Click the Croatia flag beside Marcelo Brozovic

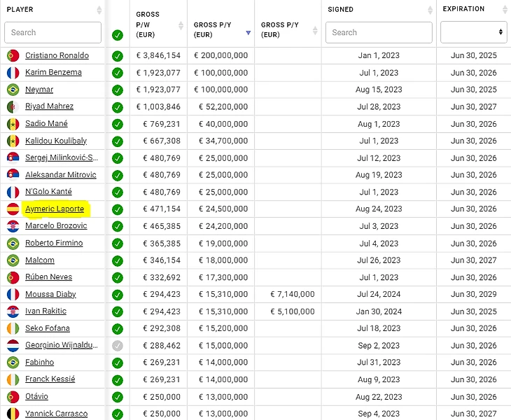point(13,226)
